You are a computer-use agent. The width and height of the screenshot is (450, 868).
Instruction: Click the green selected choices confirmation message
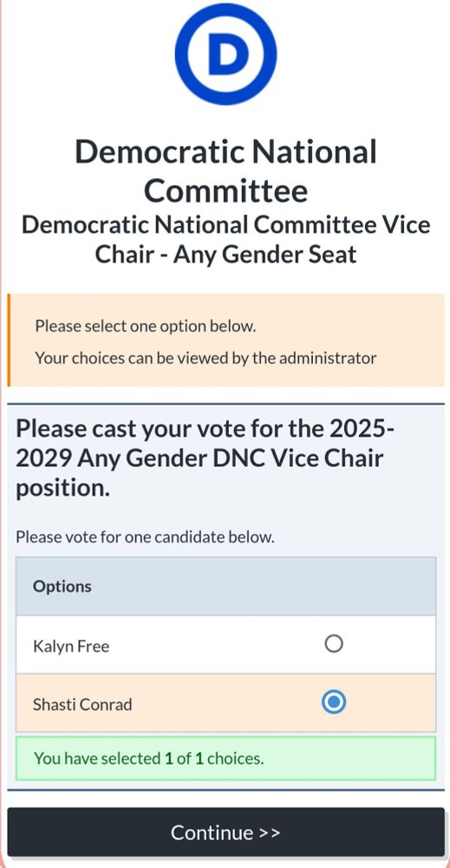click(x=225, y=758)
